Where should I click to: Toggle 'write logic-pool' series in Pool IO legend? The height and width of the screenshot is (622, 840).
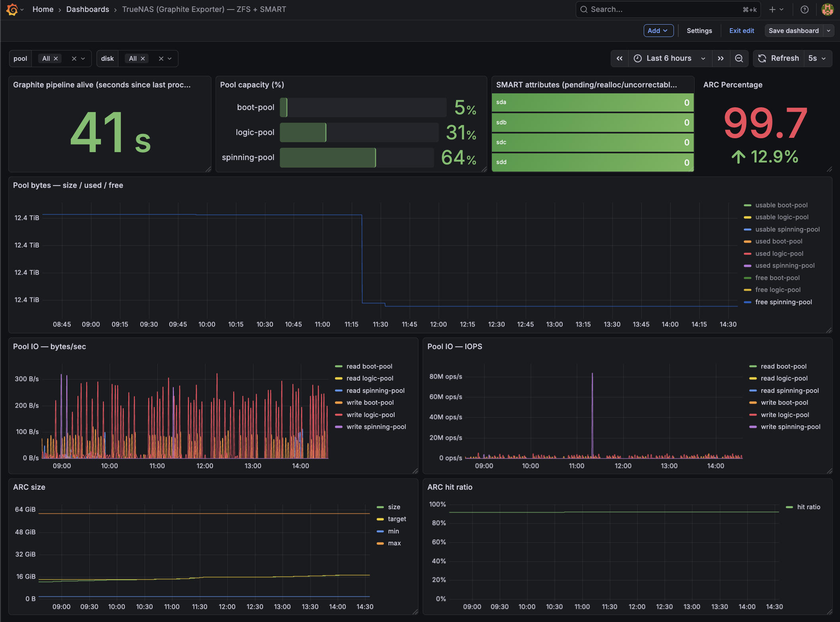tap(370, 415)
